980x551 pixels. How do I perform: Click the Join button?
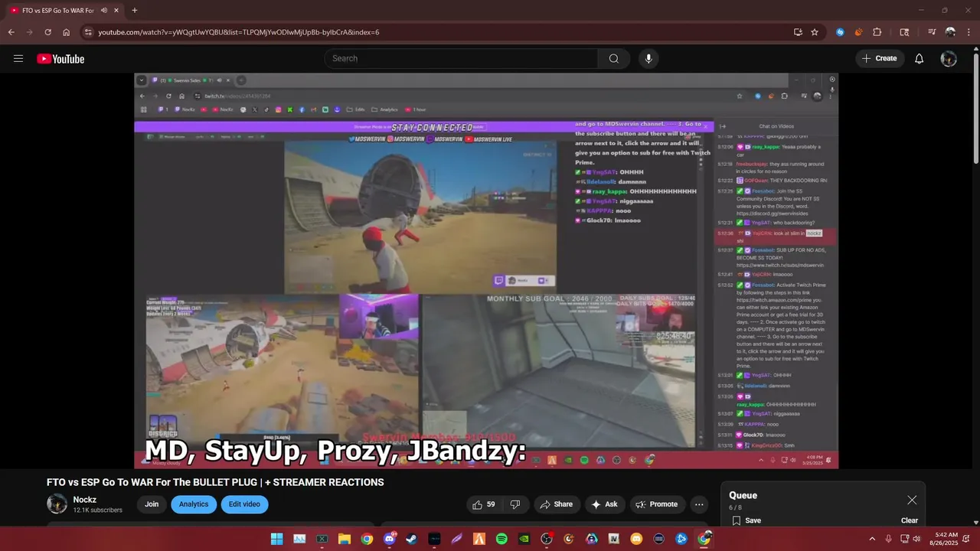click(152, 504)
